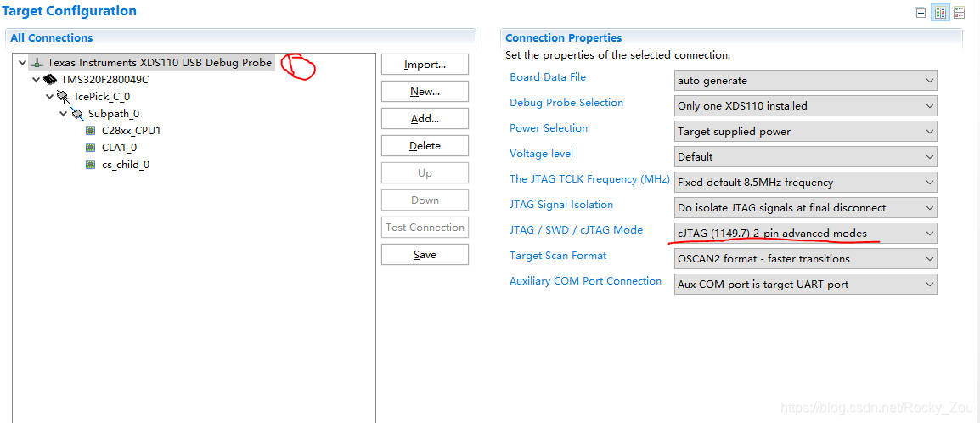This screenshot has width=980, height=423.
Task: Click the JTAG Signal Isolation label
Action: tap(561, 205)
